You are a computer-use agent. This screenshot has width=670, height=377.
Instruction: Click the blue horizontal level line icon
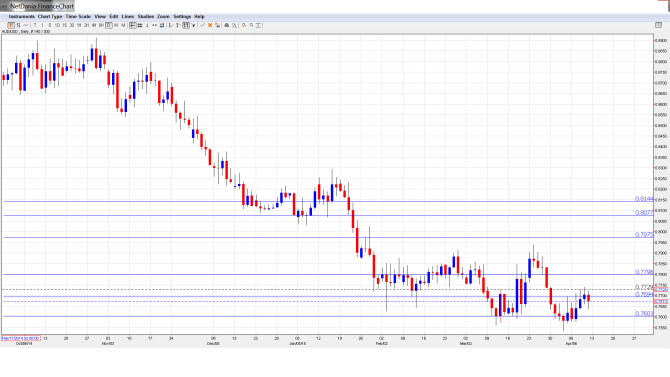(x=162, y=26)
